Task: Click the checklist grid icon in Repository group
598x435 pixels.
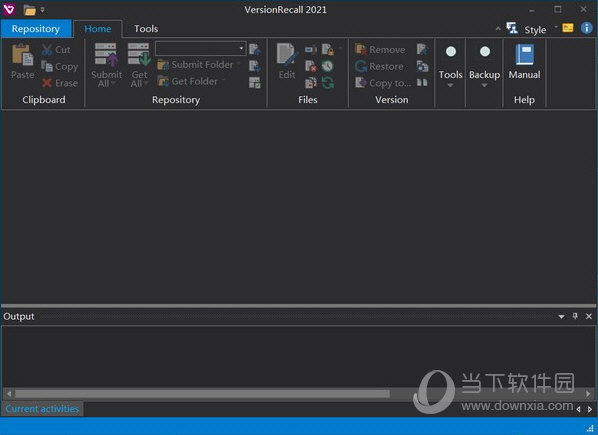Action: click(x=255, y=82)
